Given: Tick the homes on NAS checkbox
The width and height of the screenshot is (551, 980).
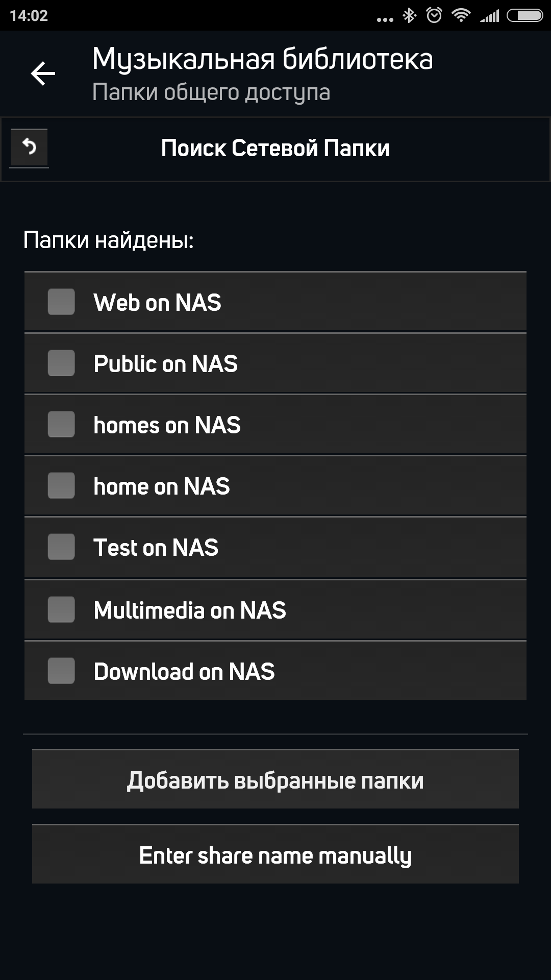Looking at the screenshot, I should pos(61,424).
